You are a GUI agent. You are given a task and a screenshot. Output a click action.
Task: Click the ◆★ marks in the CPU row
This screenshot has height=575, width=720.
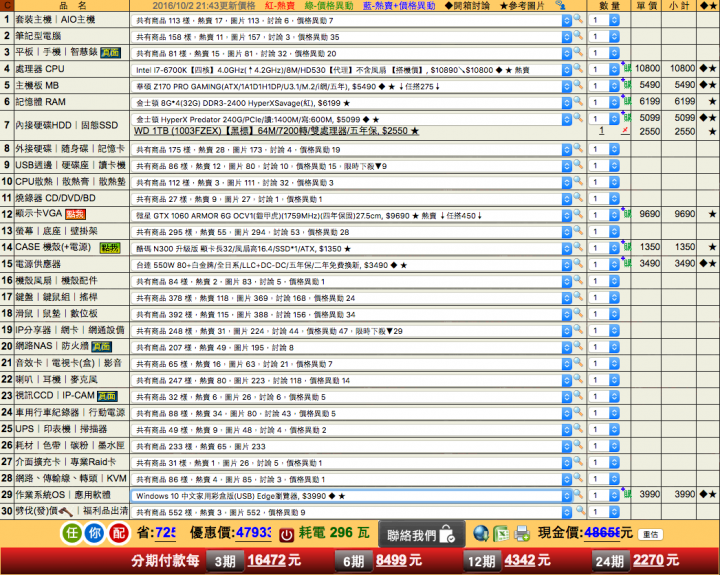708,68
